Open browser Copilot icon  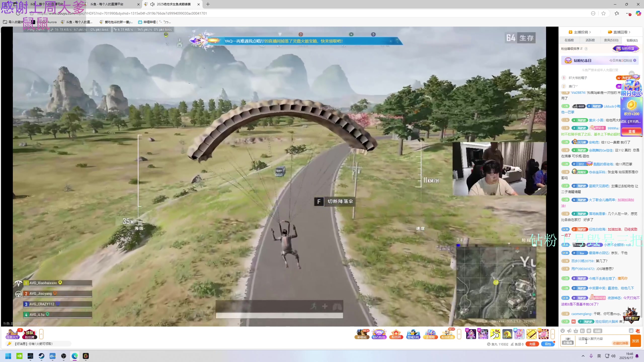coord(638,13)
